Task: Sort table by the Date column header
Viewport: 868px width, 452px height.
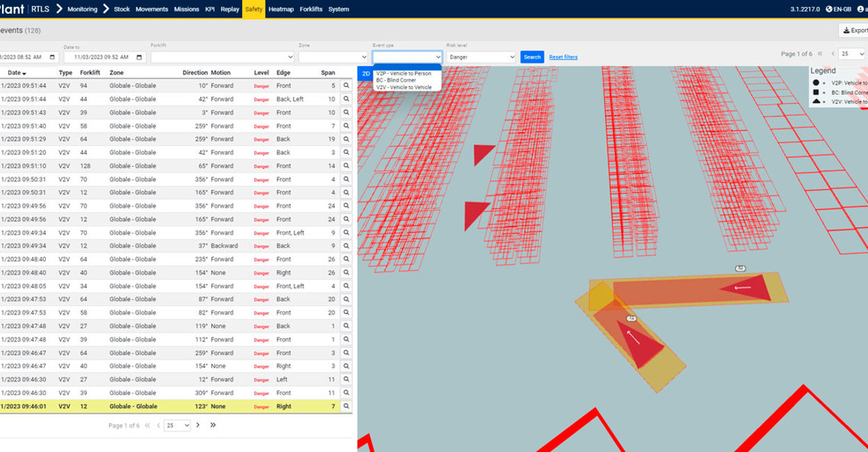Action: tap(17, 72)
